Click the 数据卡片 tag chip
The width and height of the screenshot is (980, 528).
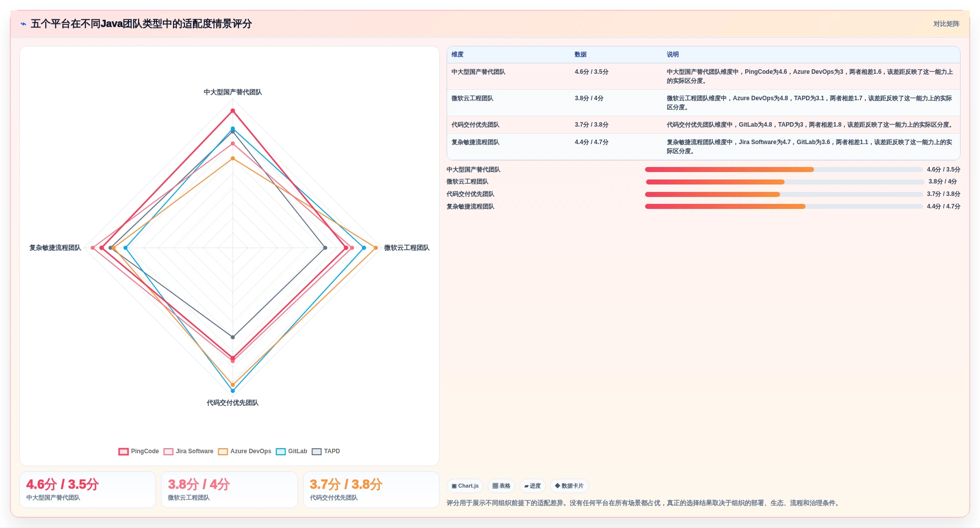coord(569,486)
